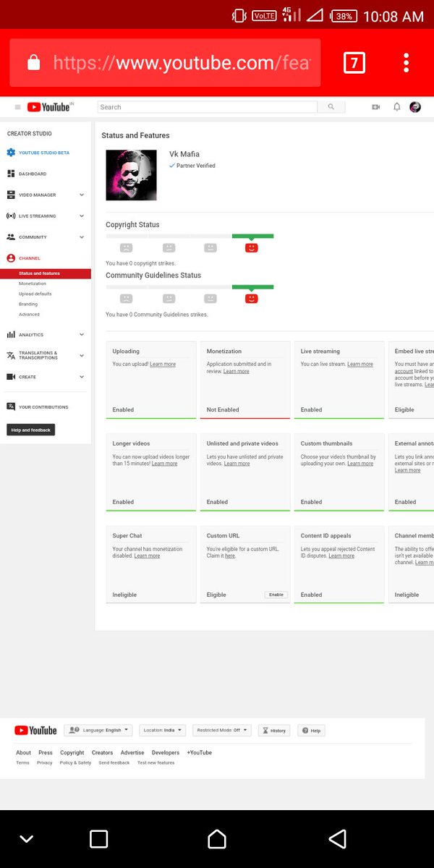This screenshot has height=868, width=434.
Task: Click Learn more in Longer videos card
Action: tap(164, 464)
